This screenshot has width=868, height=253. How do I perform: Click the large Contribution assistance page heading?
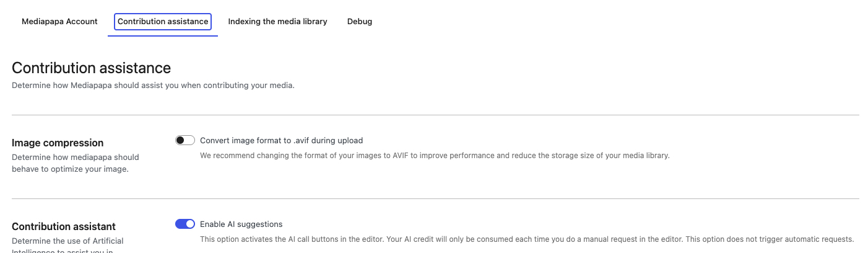coord(91,68)
